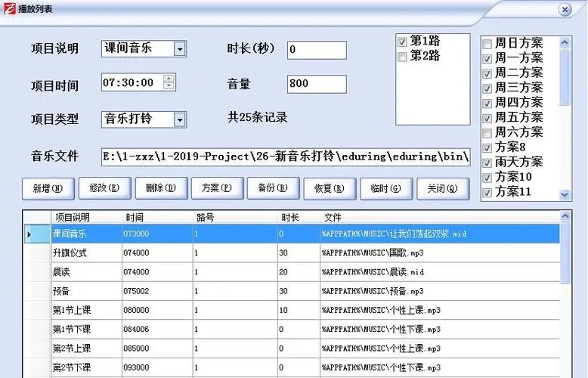Click the records table scrollbar up arrow
The image size is (588, 378).
click(565, 216)
